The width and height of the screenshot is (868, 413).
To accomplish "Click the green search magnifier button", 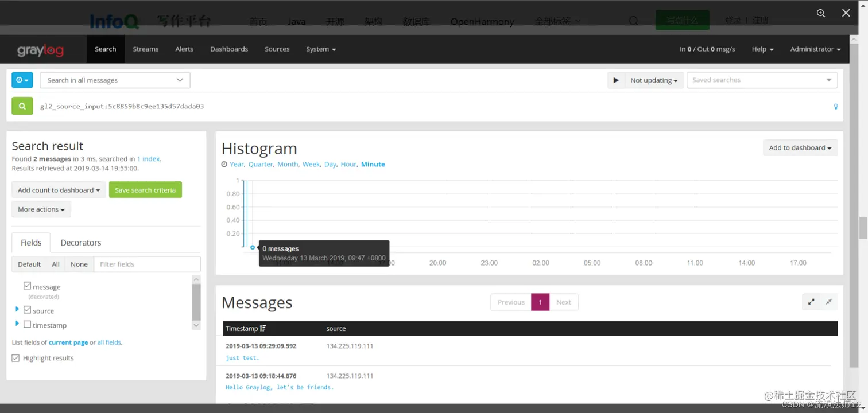I will 22,106.
